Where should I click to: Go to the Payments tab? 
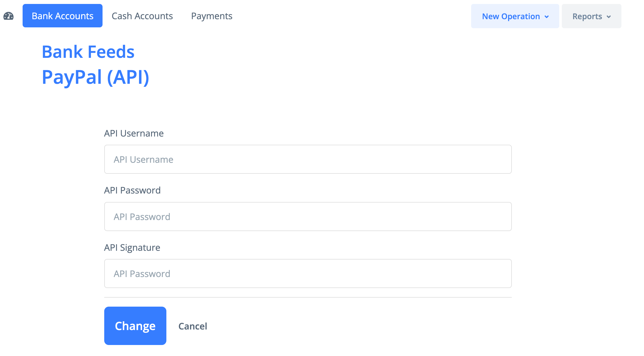click(212, 16)
